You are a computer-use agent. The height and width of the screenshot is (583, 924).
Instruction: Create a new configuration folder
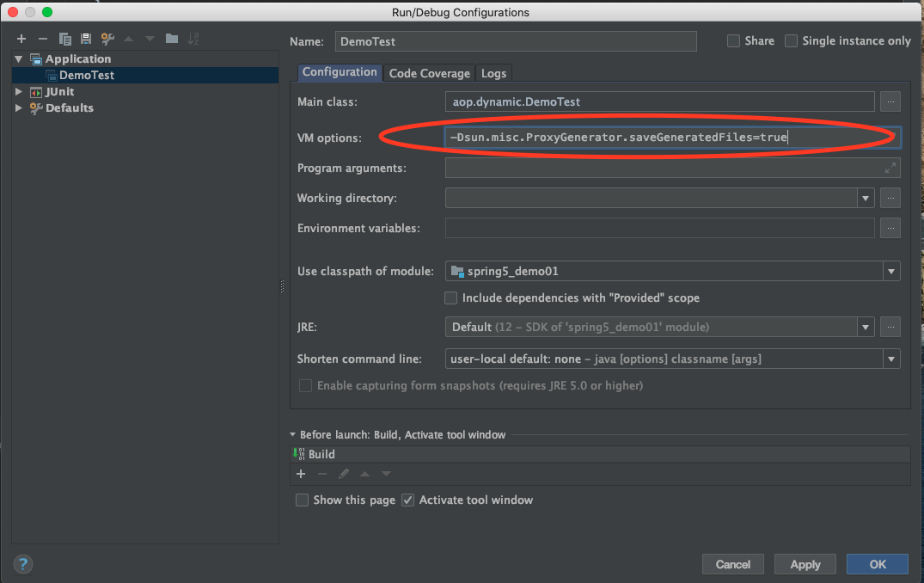pyautogui.click(x=171, y=38)
